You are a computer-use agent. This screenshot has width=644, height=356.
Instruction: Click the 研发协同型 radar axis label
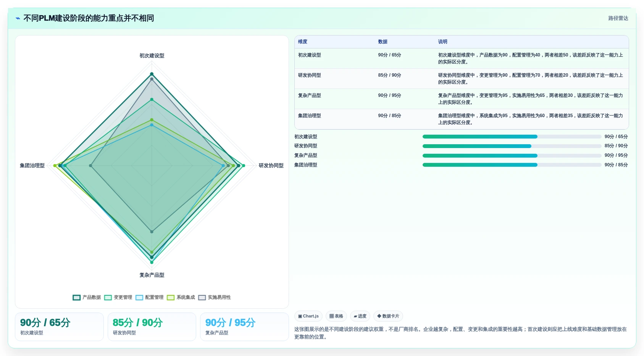pyautogui.click(x=271, y=166)
